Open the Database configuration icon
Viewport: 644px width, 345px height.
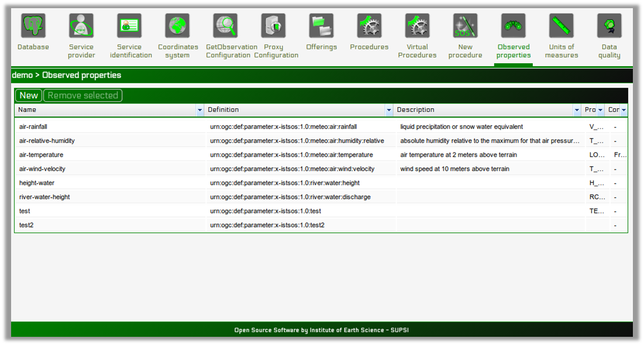(33, 26)
